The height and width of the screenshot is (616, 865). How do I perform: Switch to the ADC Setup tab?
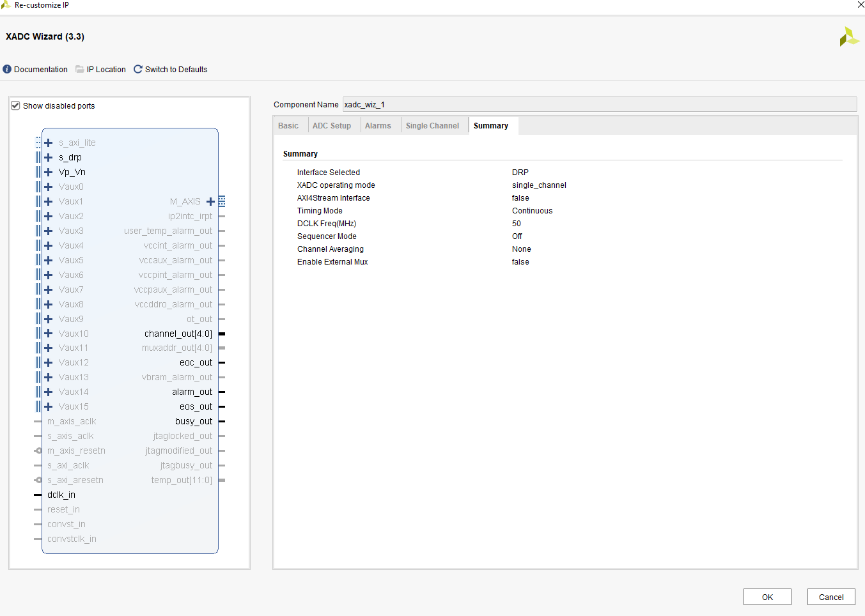click(x=332, y=126)
